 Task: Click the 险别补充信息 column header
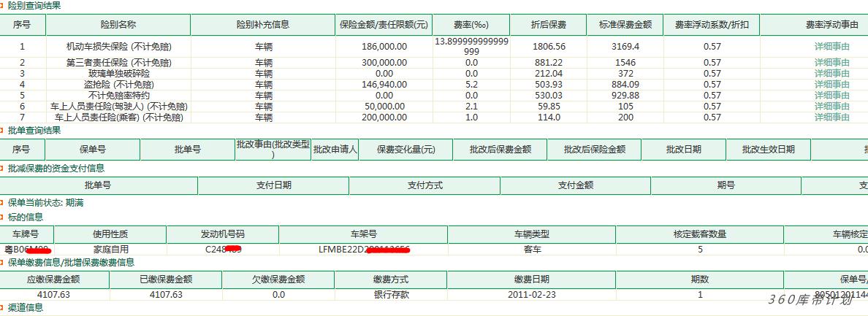tap(263, 25)
